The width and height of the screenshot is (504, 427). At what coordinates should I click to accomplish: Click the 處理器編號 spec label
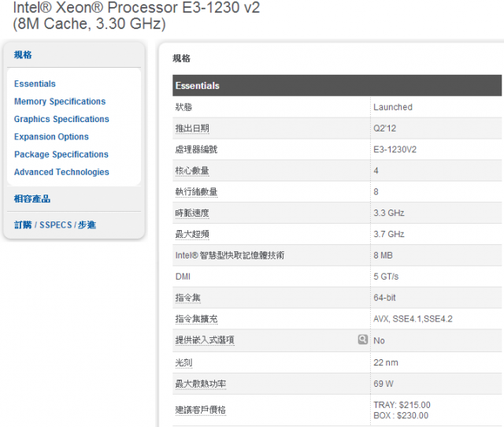coord(196,150)
